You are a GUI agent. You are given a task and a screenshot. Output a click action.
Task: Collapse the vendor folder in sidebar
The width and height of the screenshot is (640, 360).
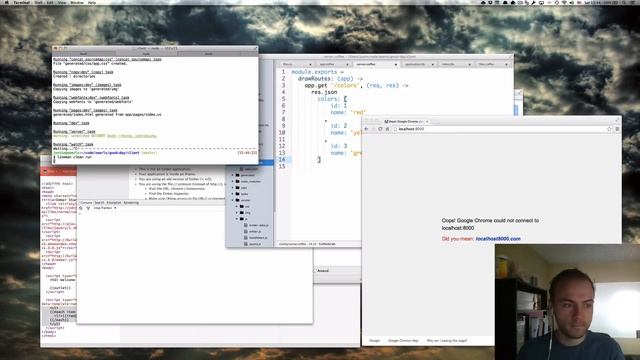233,200
